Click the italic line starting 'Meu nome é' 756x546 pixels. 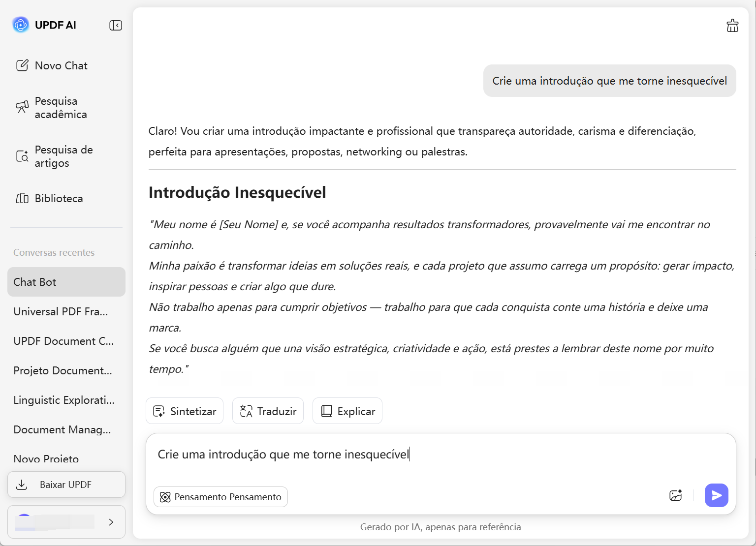coord(429,235)
